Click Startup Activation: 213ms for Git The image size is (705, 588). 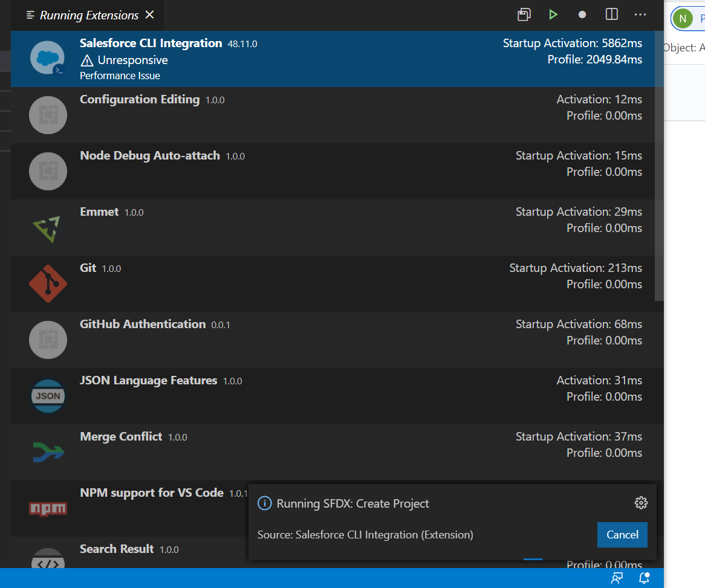[x=576, y=268]
